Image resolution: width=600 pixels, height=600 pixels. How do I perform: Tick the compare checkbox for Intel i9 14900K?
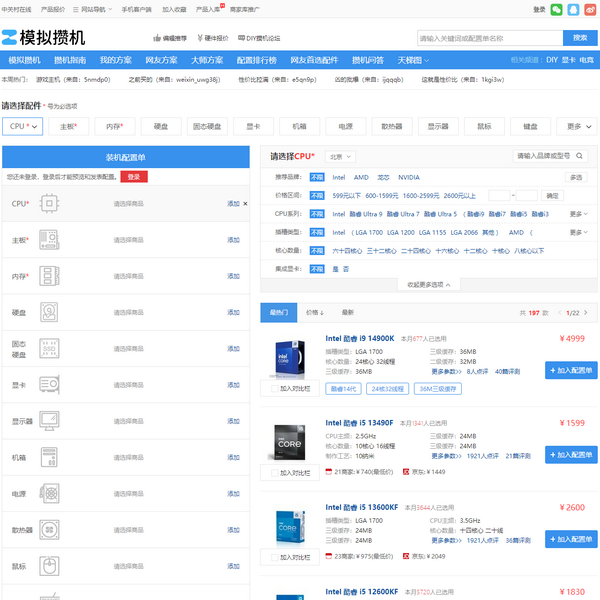(x=274, y=388)
